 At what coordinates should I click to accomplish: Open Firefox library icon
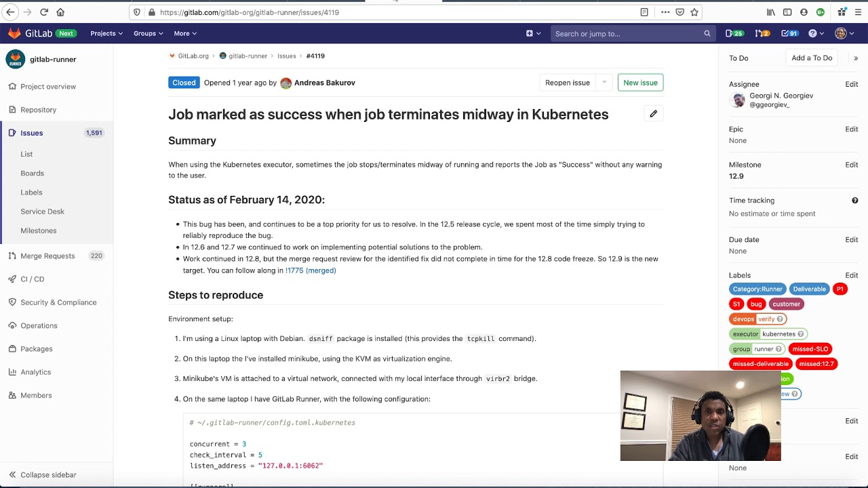click(771, 12)
